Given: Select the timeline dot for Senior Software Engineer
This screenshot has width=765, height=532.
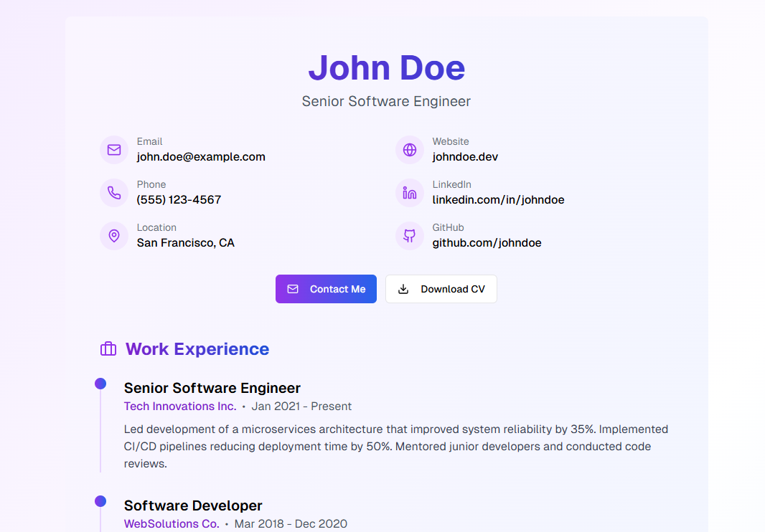Looking at the screenshot, I should [100, 384].
